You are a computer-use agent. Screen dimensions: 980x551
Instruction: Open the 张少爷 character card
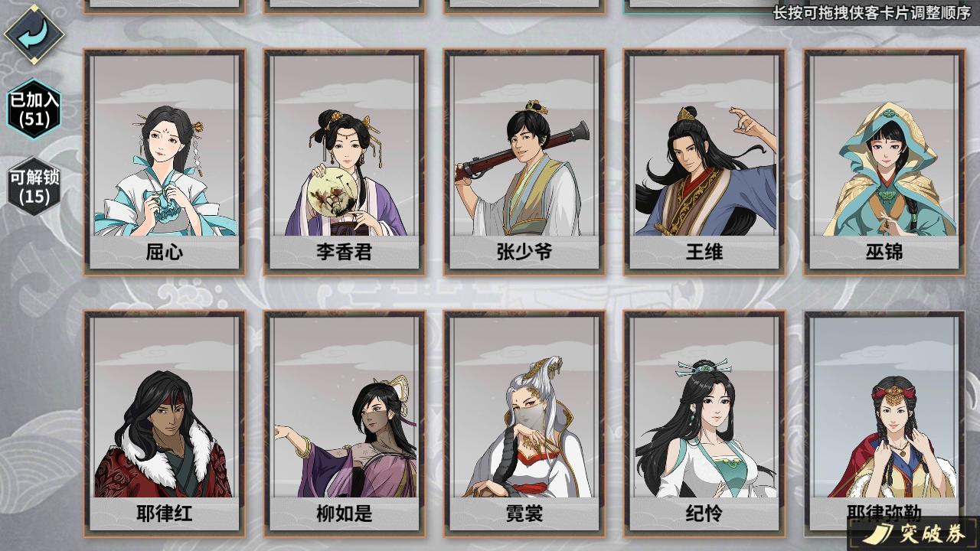click(x=524, y=162)
